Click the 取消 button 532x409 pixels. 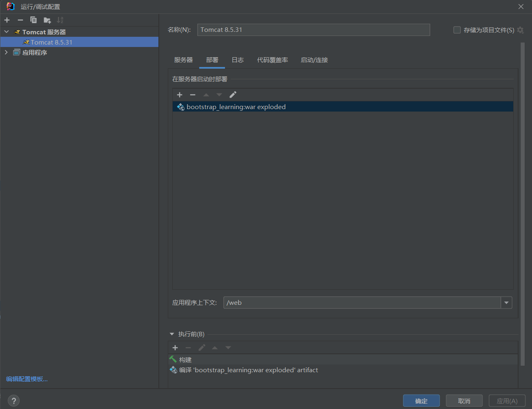(464, 401)
